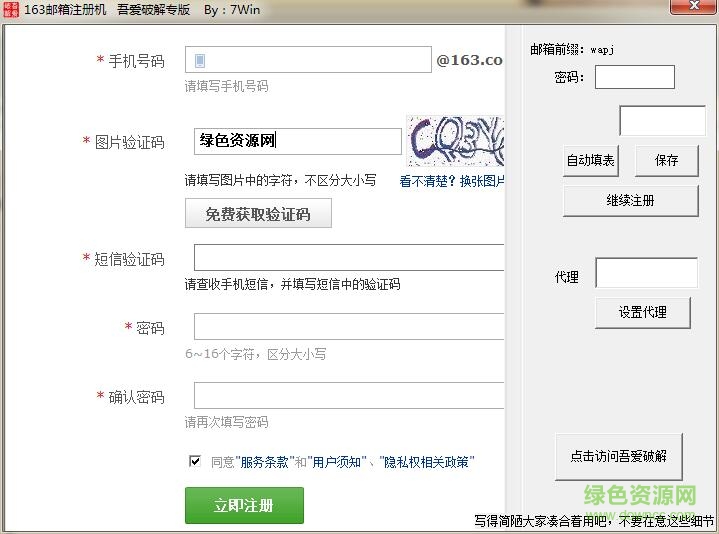Click the 图片验证码 input field
Image resolution: width=719 pixels, height=534 pixels.
pos(298,141)
